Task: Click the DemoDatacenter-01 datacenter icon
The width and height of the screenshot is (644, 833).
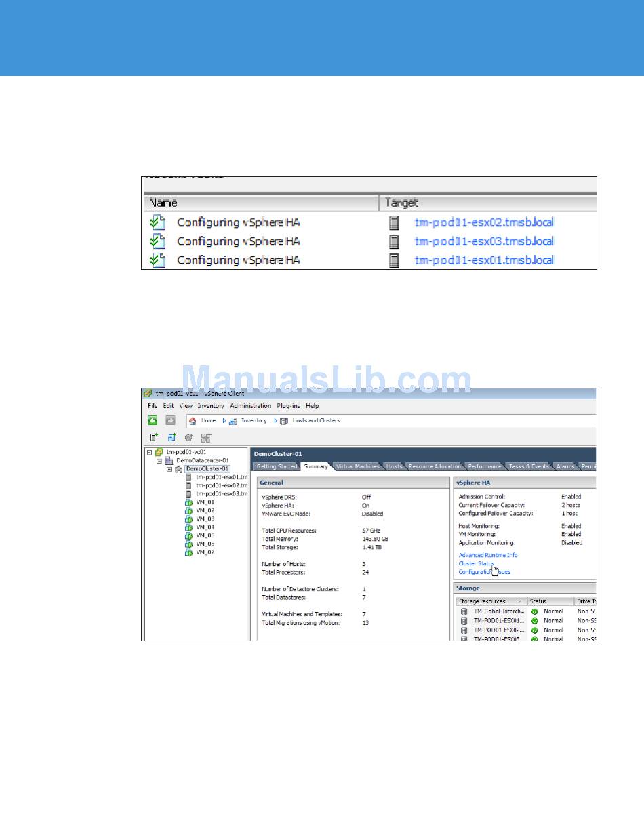Action: [169, 460]
